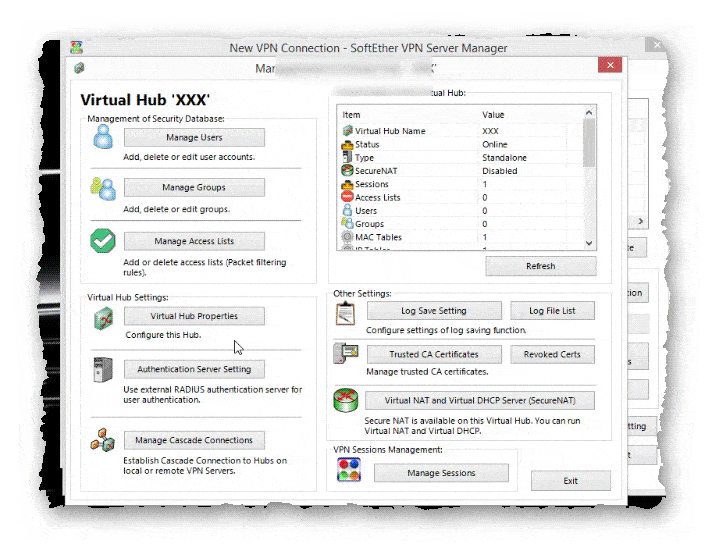Viewport: 704px width, 544px height.
Task: Click the red Access Lists row icon
Action: [x=348, y=197]
